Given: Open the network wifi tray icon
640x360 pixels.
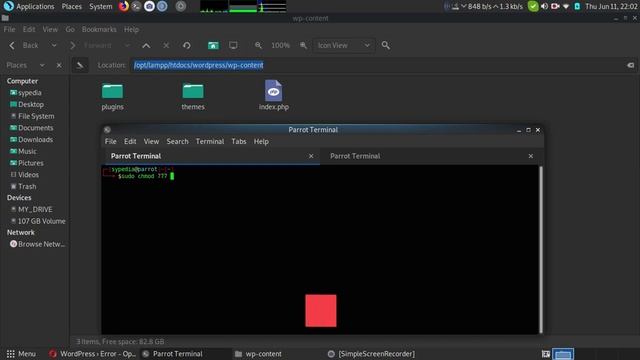Looking at the screenshot, I should (566, 6).
